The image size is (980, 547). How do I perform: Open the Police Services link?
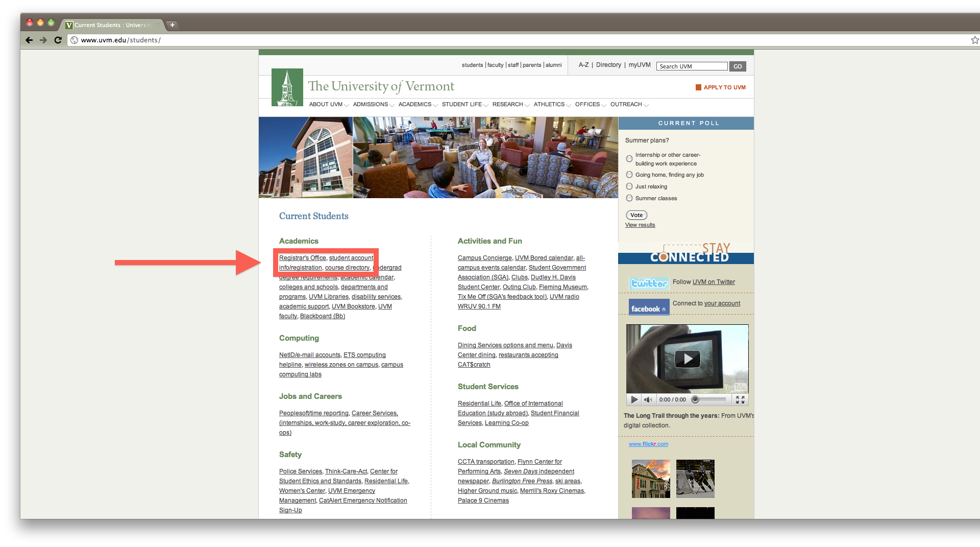pyautogui.click(x=301, y=471)
